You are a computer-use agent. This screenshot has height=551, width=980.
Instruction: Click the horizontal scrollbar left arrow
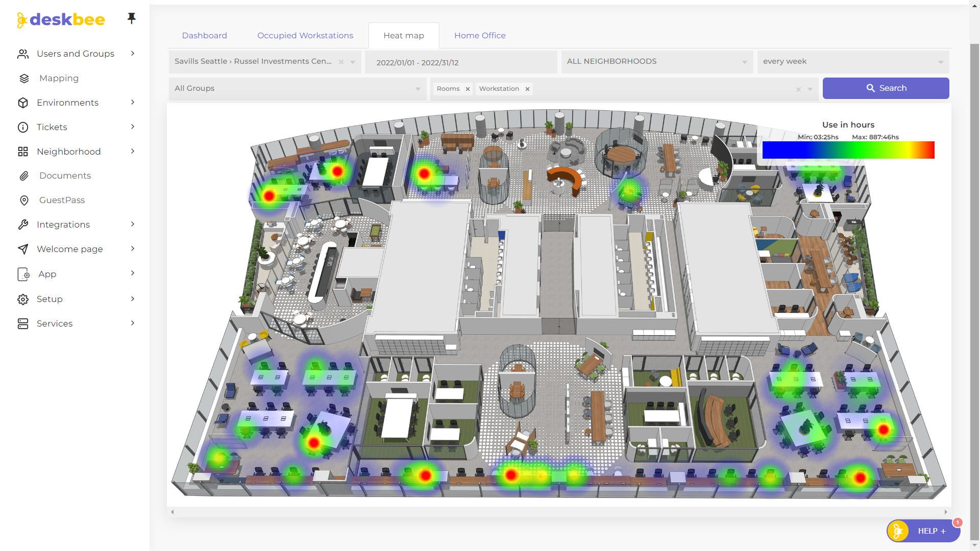173,512
